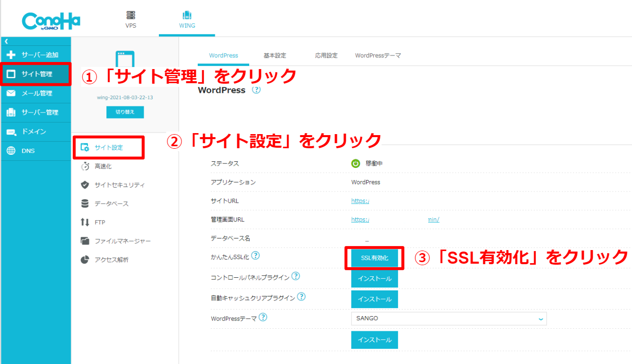
Task: Open the サイトURL link
Action: (360, 201)
